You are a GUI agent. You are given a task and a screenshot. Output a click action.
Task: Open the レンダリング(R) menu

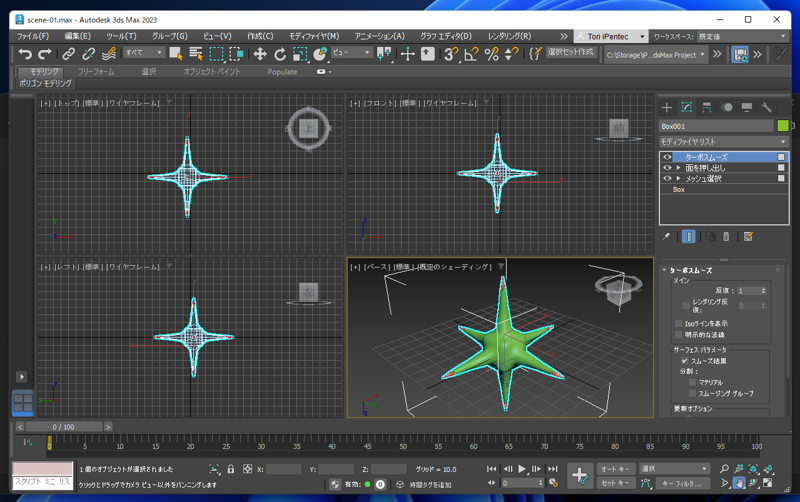click(509, 36)
